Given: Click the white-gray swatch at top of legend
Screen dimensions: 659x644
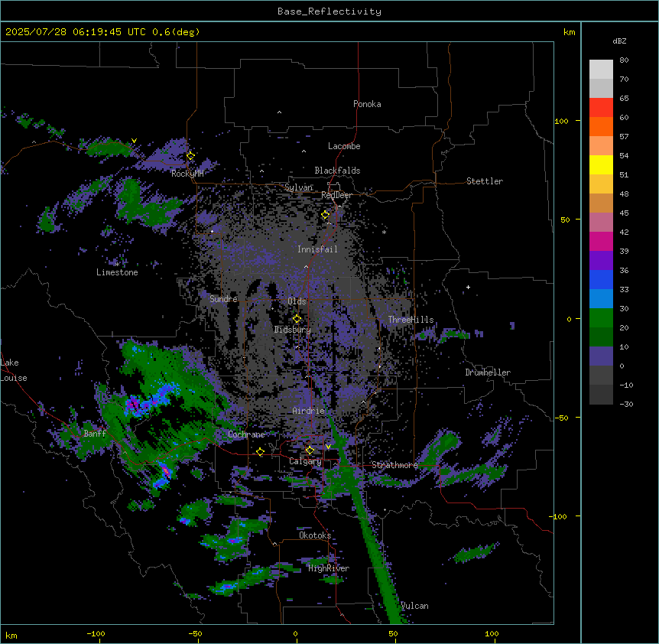Looking at the screenshot, I should (601, 70).
